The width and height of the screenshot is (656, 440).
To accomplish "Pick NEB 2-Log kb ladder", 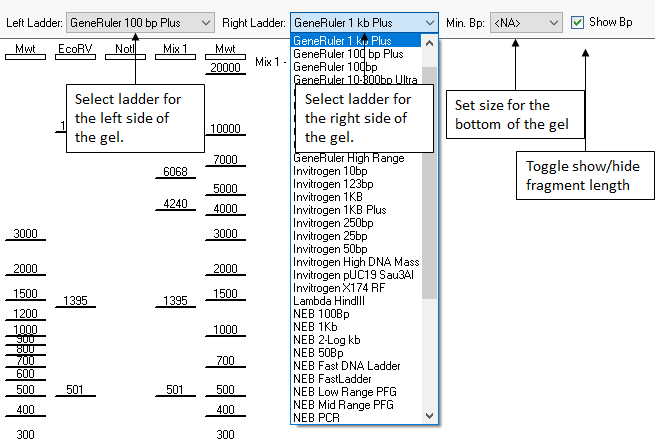I will pos(327,340).
